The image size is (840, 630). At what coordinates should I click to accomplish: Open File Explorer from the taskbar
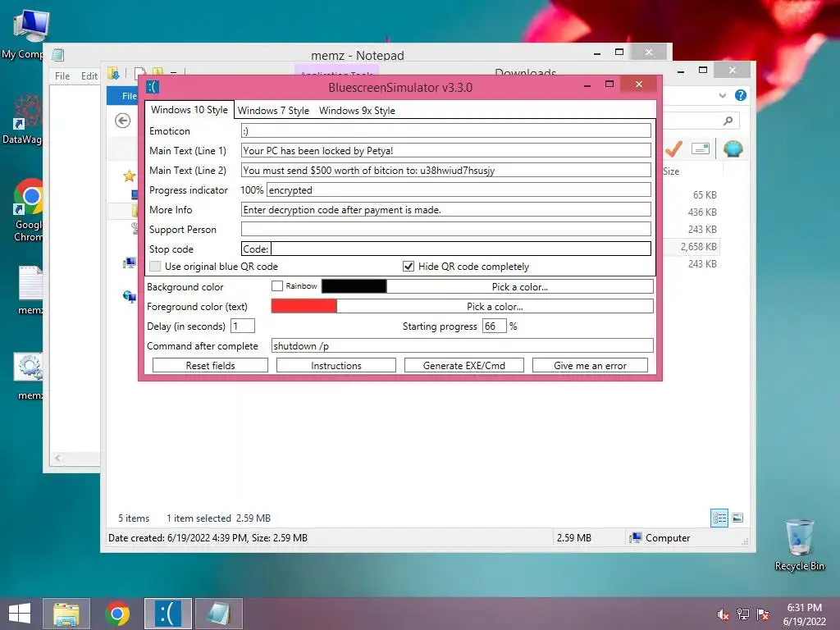66,614
